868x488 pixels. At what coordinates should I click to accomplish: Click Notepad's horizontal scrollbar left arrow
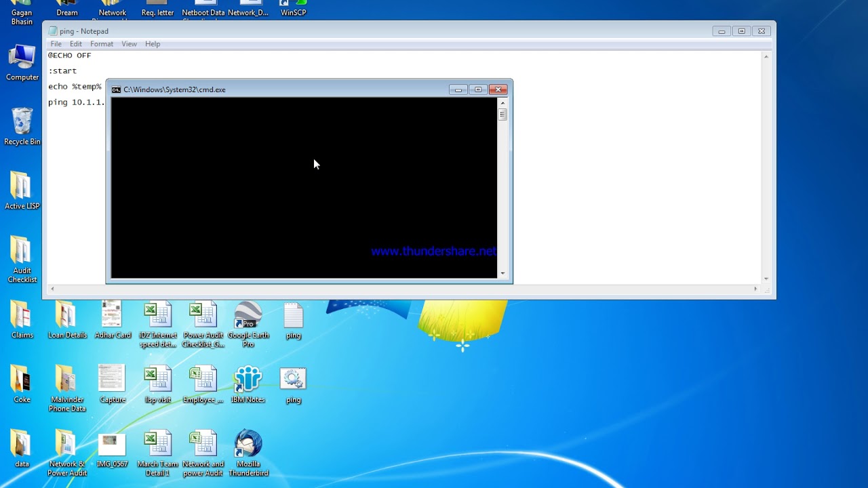[x=52, y=289]
